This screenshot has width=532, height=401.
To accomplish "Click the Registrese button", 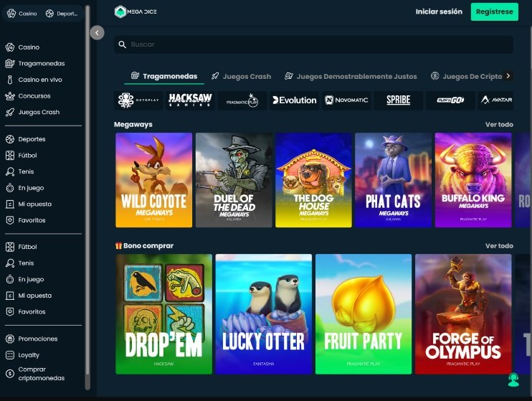I will [x=494, y=11].
